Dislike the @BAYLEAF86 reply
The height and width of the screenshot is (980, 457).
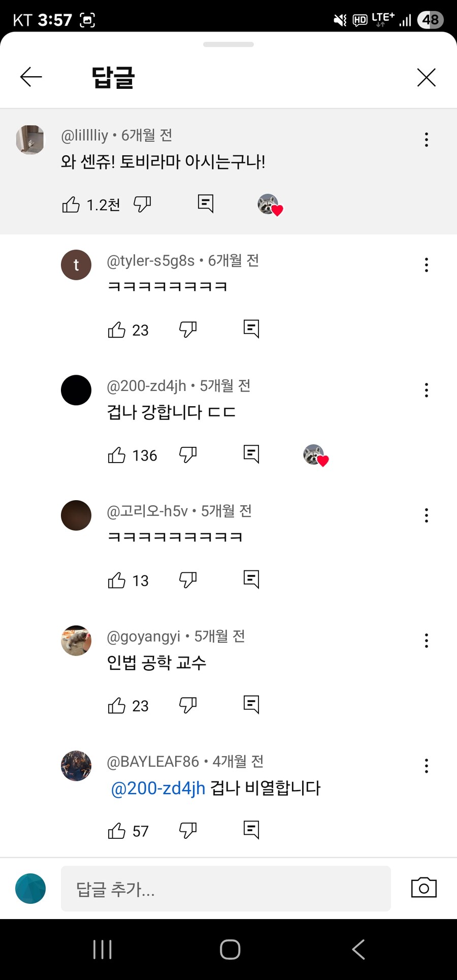(188, 830)
